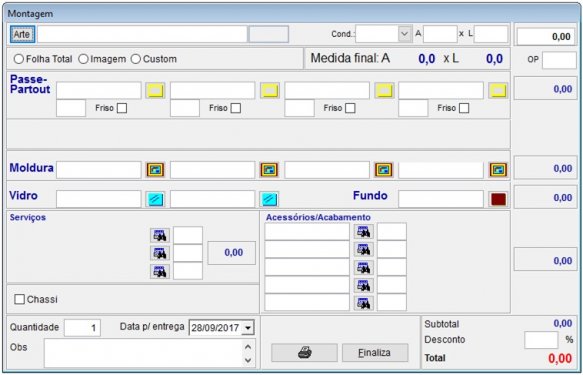
Task: Click the fourth Passe-Partout yellow picker icon
Action: click(x=498, y=90)
